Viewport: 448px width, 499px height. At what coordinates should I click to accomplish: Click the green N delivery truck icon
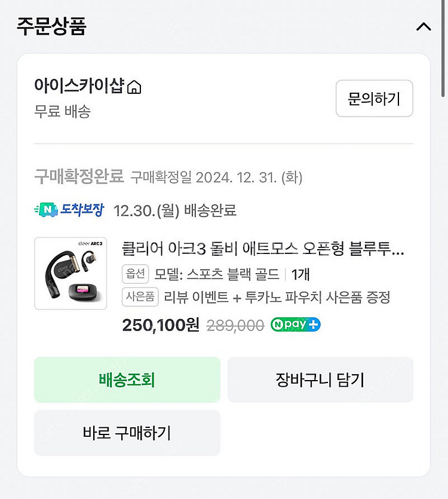coord(46,210)
